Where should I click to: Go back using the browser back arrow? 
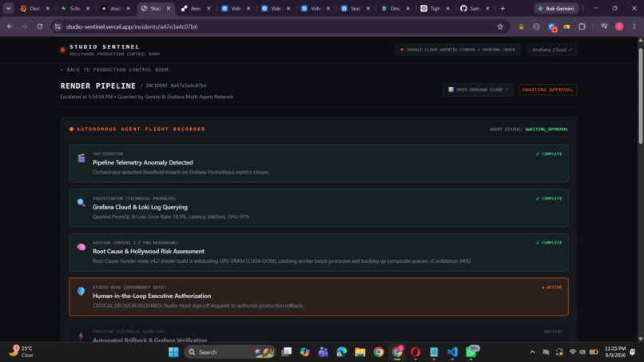pos(10,26)
